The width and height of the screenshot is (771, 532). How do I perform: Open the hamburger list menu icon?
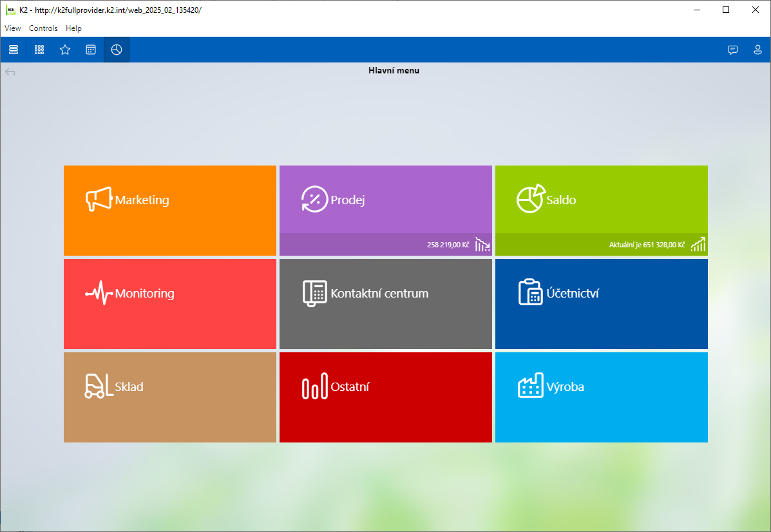click(x=14, y=50)
